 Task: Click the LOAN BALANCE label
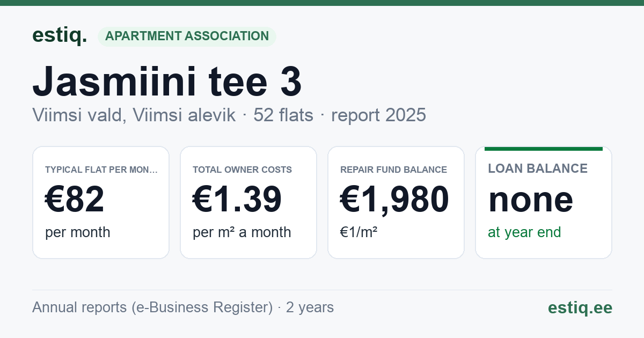tap(538, 168)
